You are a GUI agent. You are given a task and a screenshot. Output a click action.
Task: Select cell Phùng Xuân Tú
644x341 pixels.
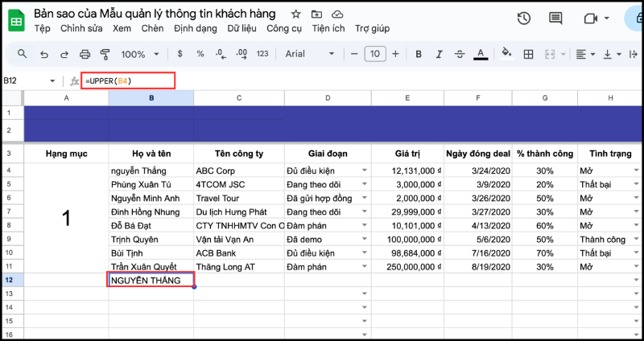coord(151,184)
